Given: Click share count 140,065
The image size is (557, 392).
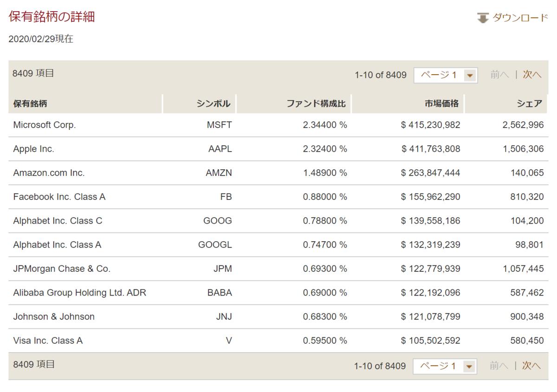Looking at the screenshot, I should coord(527,173).
